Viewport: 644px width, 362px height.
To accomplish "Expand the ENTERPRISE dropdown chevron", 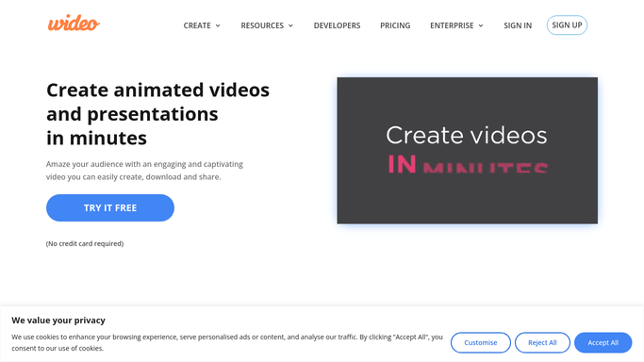I will (481, 25).
